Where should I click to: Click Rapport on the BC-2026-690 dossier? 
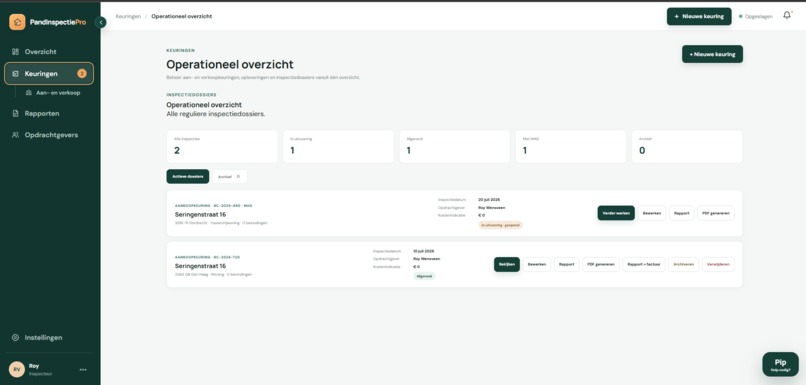click(x=682, y=213)
